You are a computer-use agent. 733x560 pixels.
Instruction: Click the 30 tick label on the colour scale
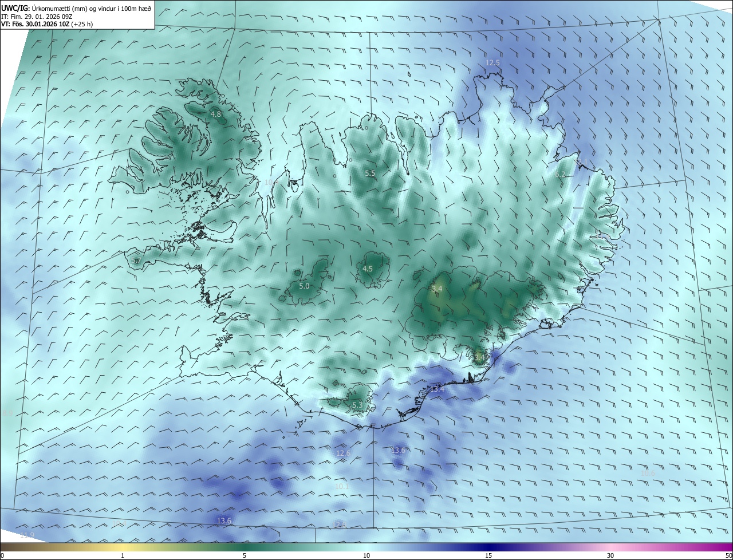(610, 555)
